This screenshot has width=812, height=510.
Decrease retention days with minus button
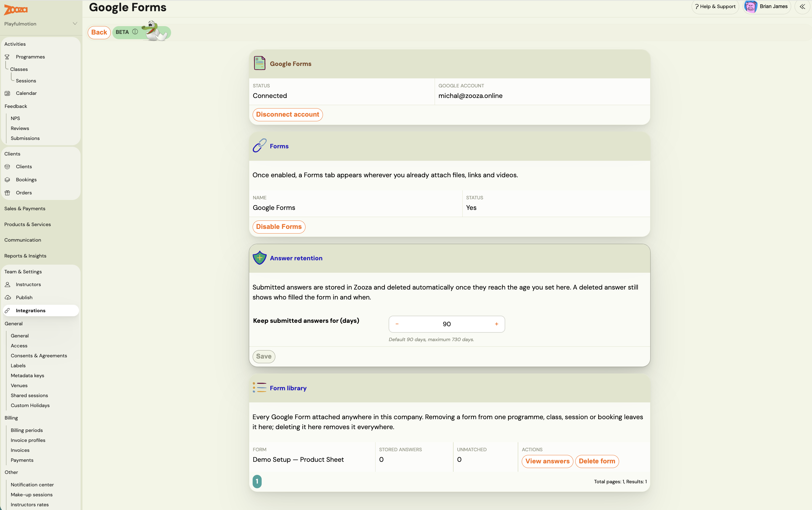(397, 324)
